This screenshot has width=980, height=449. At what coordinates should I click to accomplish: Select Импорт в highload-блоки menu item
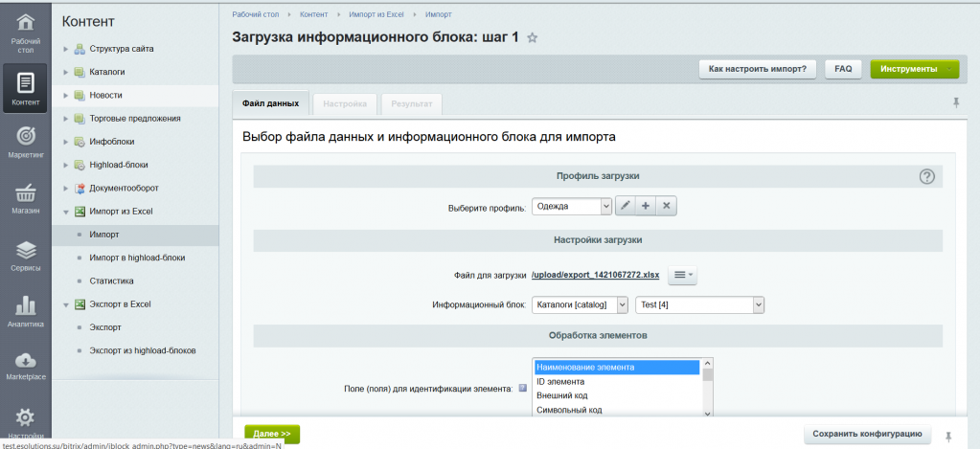137,258
